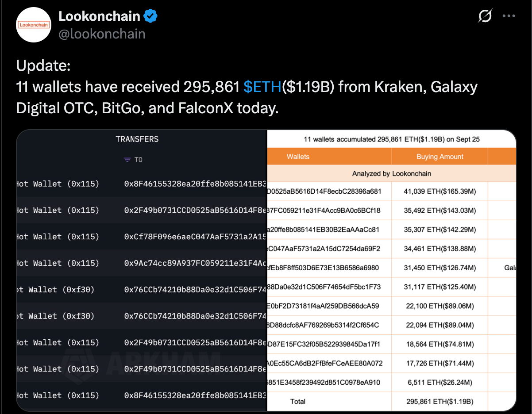The height and width of the screenshot is (414, 532).
Task: Click the Total row label
Action: [x=297, y=401]
